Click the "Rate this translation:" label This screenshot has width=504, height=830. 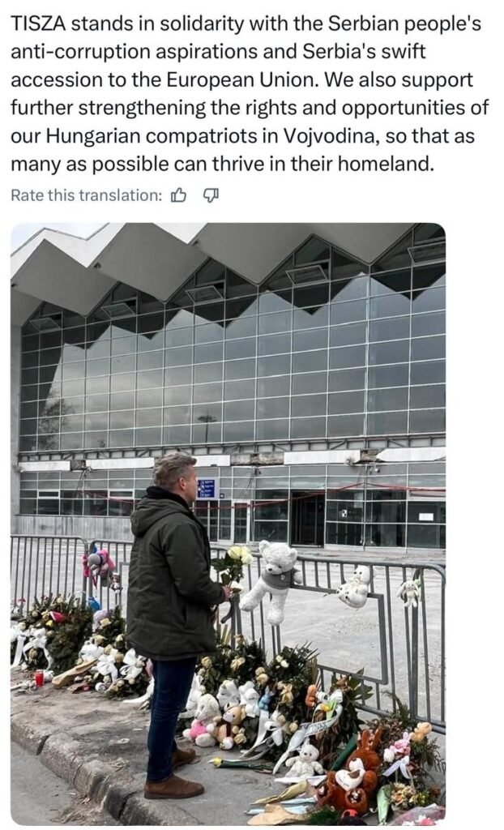[x=87, y=195]
